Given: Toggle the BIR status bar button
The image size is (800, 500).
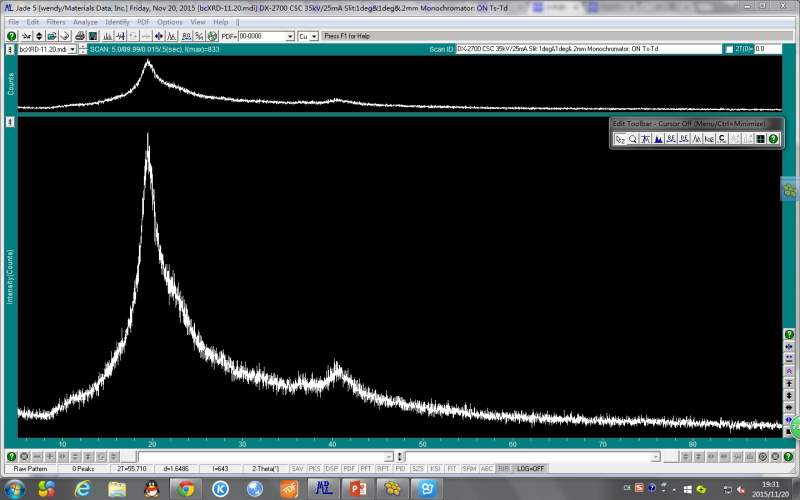Looking at the screenshot, I should (x=504, y=468).
